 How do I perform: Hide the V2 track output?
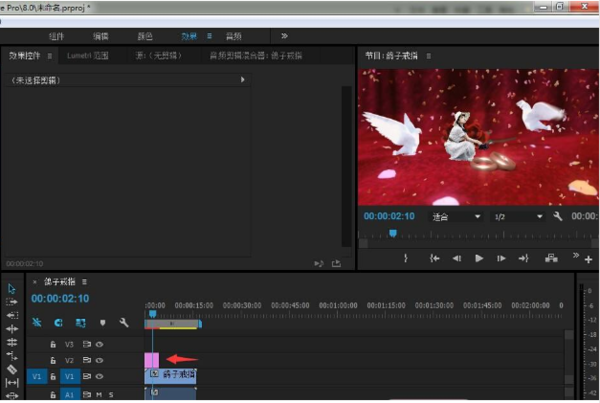pos(100,359)
